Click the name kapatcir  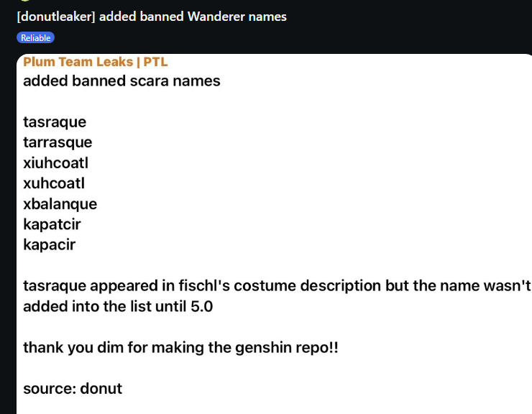[52, 224]
